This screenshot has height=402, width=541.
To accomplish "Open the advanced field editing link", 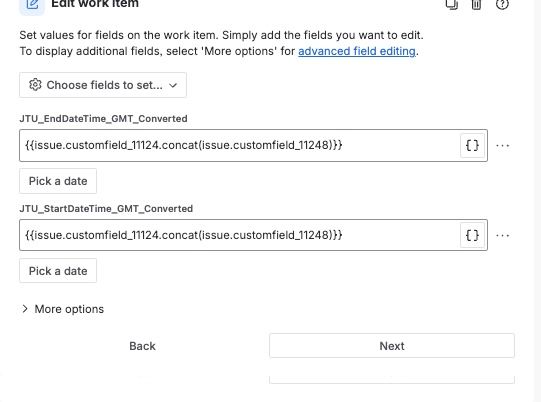I will point(357,51).
